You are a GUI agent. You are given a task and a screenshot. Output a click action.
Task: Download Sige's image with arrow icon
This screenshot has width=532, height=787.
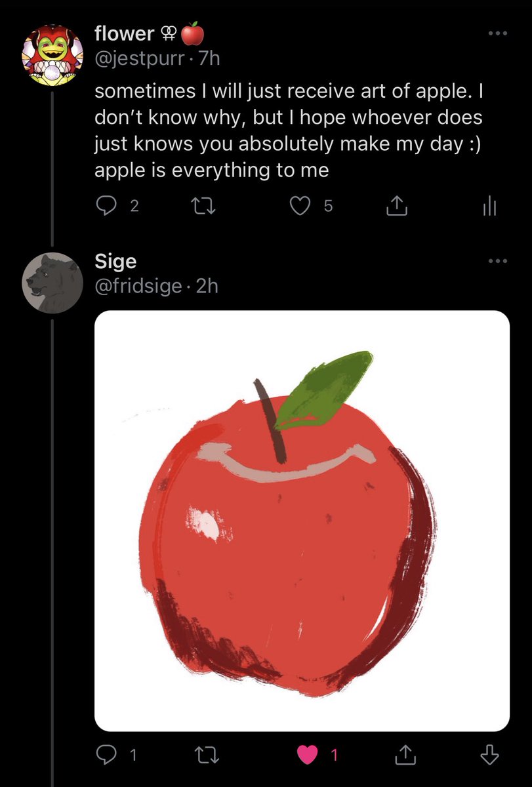click(x=489, y=756)
